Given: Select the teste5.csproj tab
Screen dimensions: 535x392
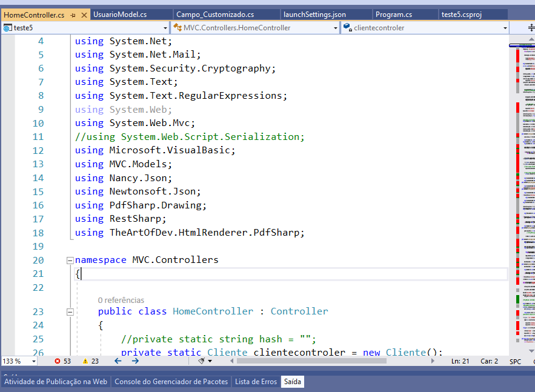Looking at the screenshot, I should point(461,15).
